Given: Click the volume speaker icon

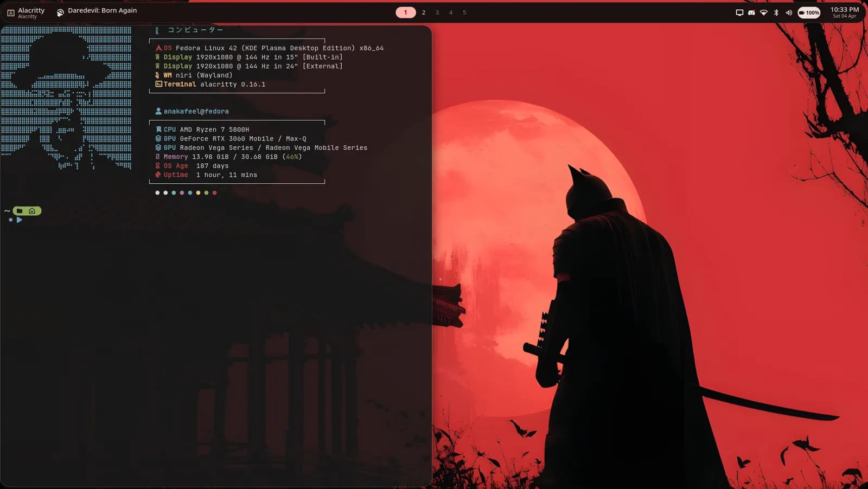Looking at the screenshot, I should (x=789, y=12).
